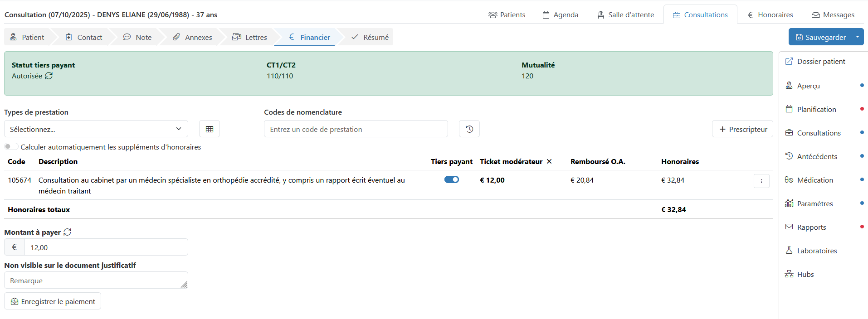Click the code 105674 cell
The width and height of the screenshot is (868, 319).
pos(20,180)
